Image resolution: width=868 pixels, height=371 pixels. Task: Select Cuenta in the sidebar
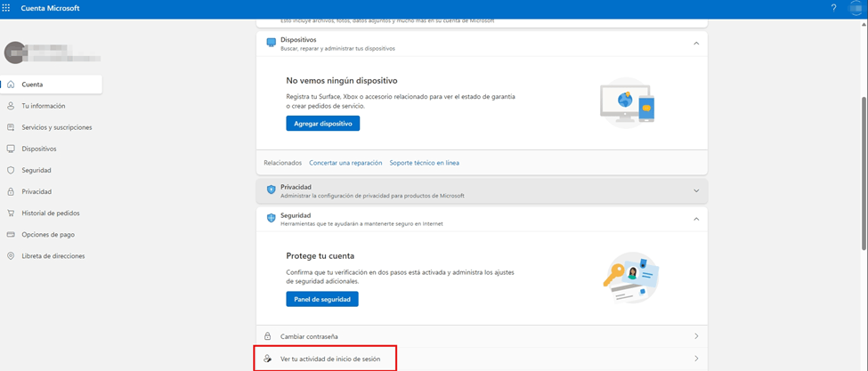coord(52,85)
